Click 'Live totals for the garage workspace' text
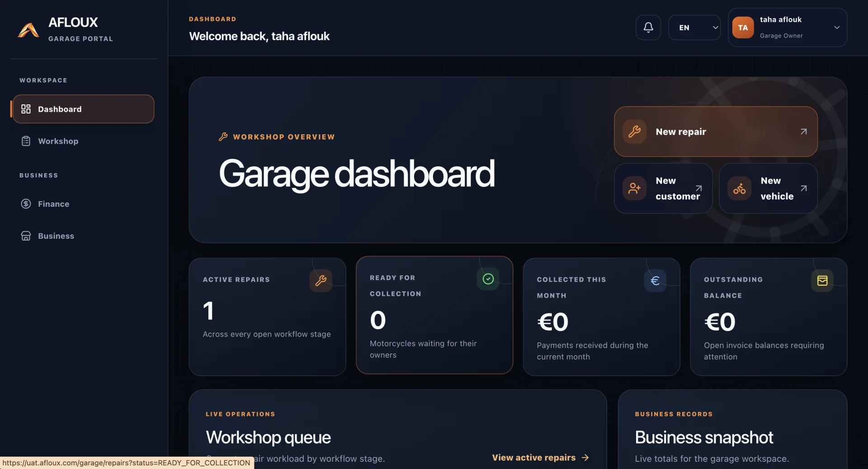Image resolution: width=868 pixels, height=469 pixels. tap(712, 459)
